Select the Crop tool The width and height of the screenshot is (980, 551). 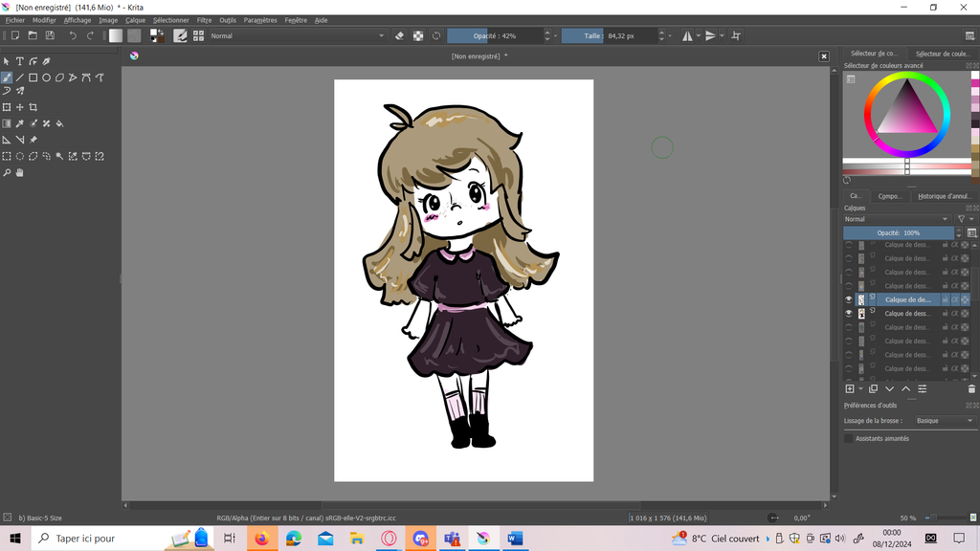coord(33,107)
